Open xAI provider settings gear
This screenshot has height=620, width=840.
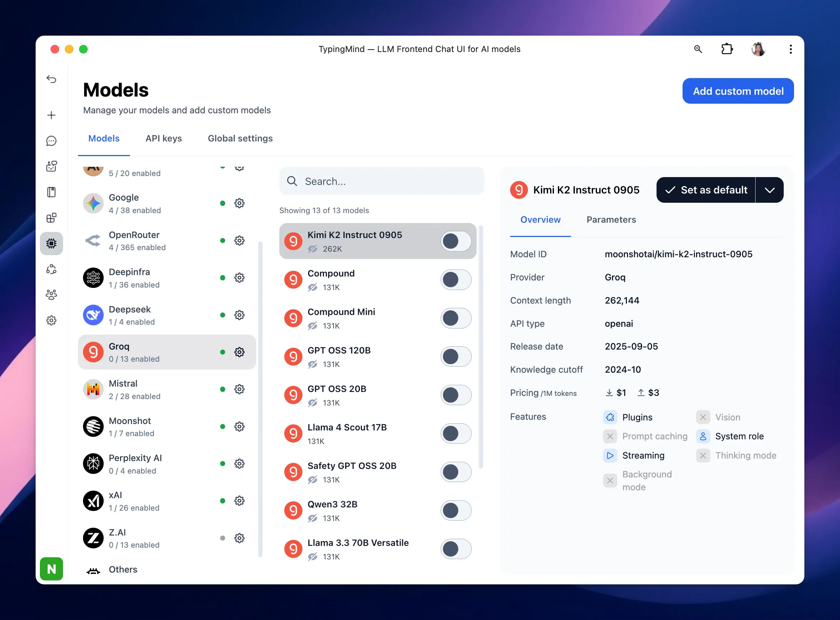coord(239,501)
